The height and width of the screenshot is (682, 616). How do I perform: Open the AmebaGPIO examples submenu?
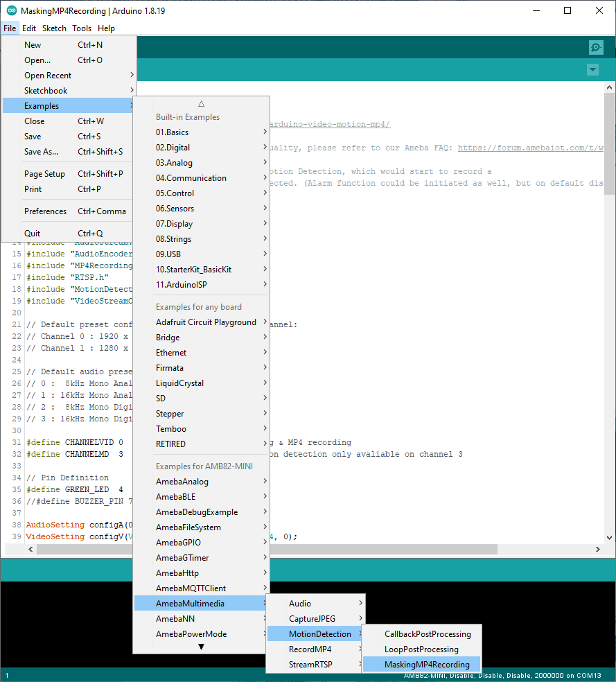(201, 543)
